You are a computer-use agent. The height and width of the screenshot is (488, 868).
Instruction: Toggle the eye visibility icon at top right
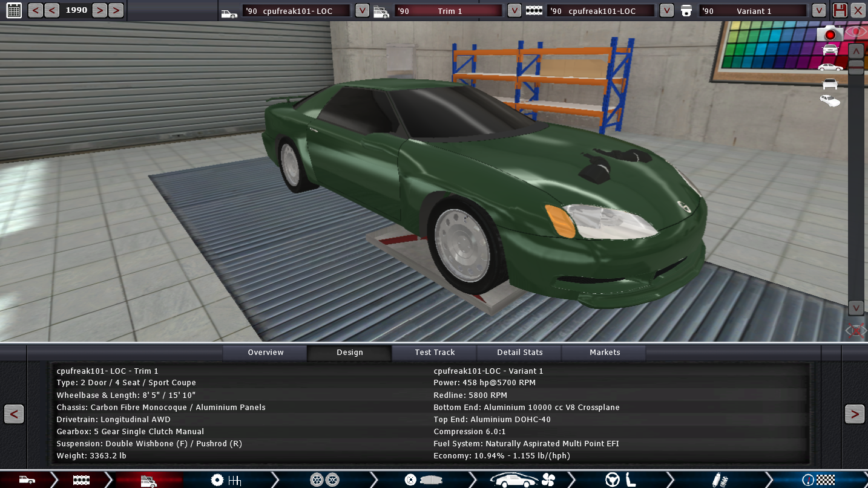point(856,31)
